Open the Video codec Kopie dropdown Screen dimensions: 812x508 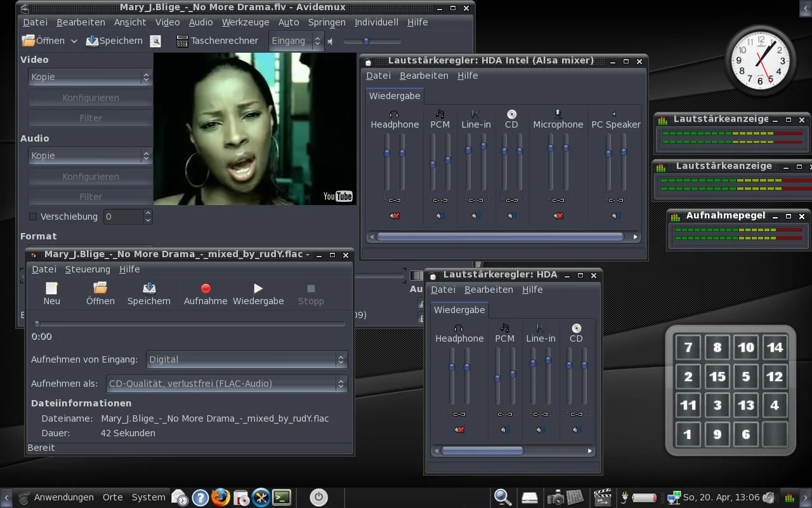(x=90, y=77)
